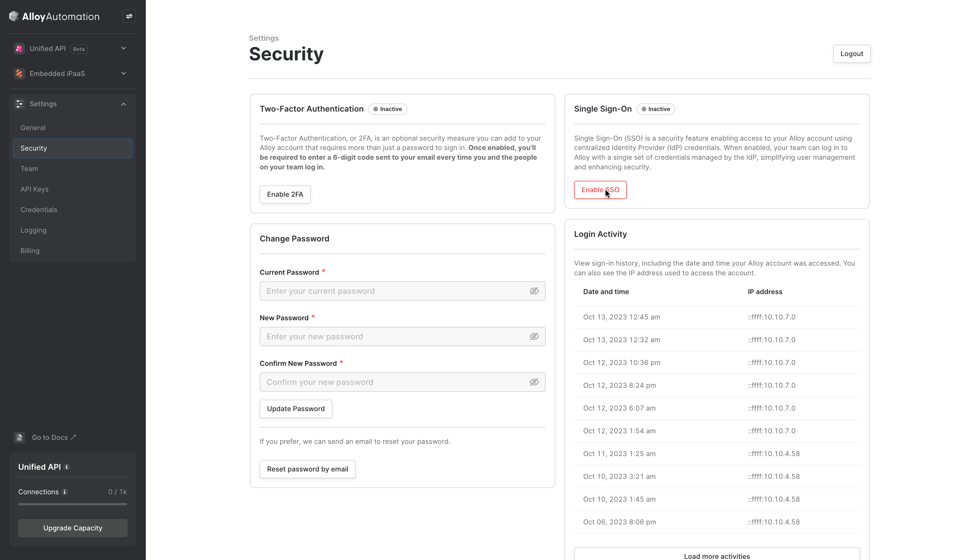
Task: Open the Team settings page
Action: (x=73, y=169)
